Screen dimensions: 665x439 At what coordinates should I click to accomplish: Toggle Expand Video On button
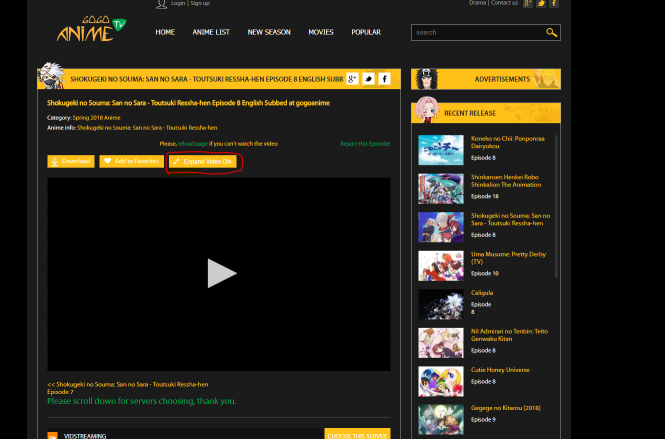point(202,161)
